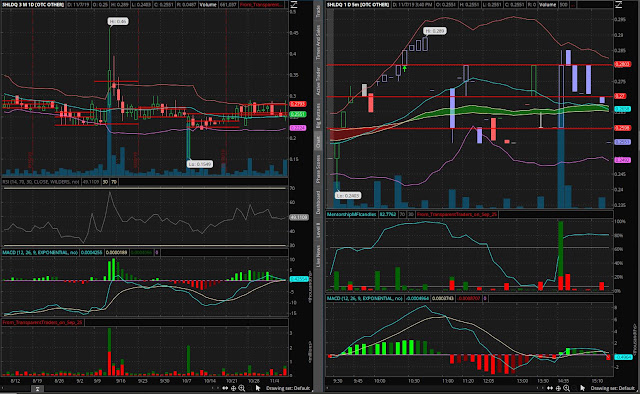This screenshot has height=394, width=640.
Task: Open left chart Drawing set: Default dropdown
Action: pyautogui.click(x=288, y=388)
